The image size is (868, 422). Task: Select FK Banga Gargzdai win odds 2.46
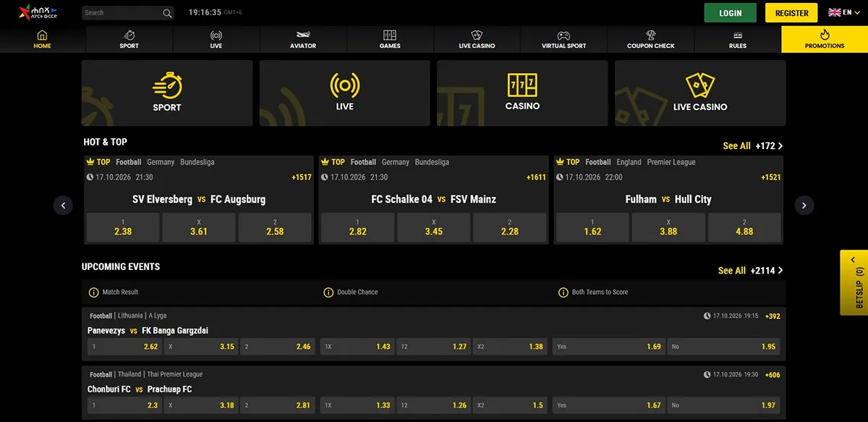(278, 347)
